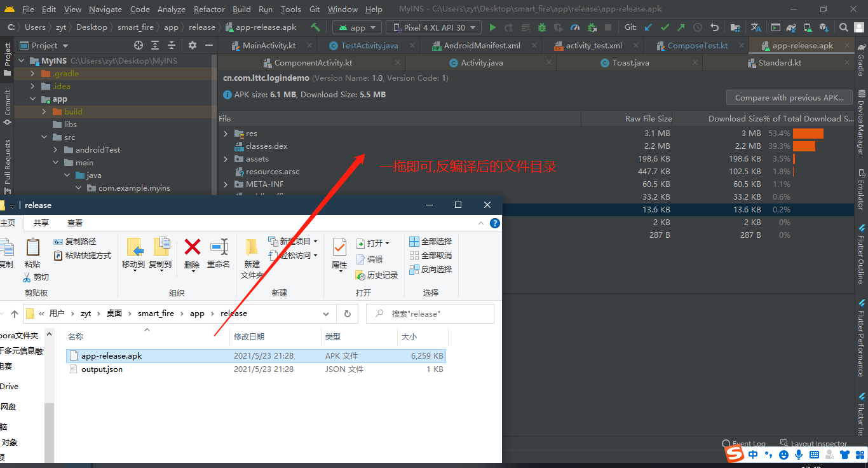Expand the build folder in project tree

tap(44, 112)
